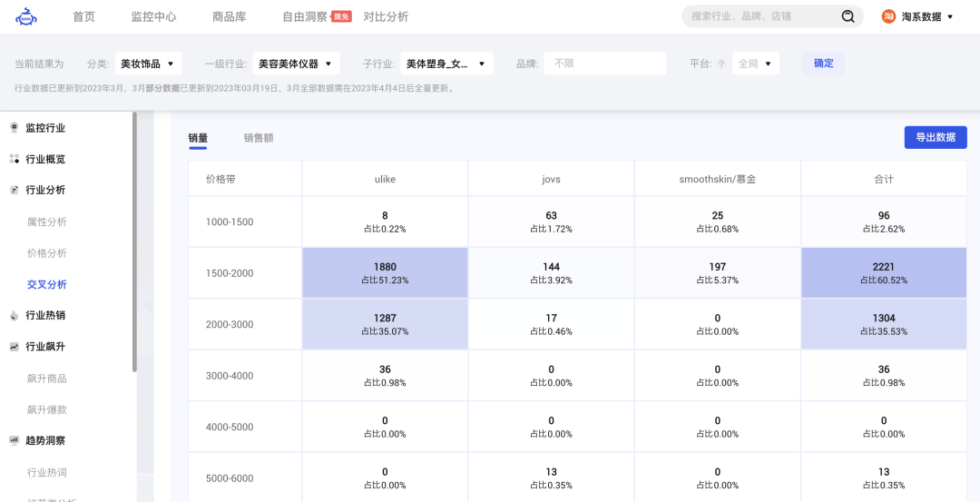Click the 监控行业 sidebar icon
980x502 pixels.
[14, 128]
